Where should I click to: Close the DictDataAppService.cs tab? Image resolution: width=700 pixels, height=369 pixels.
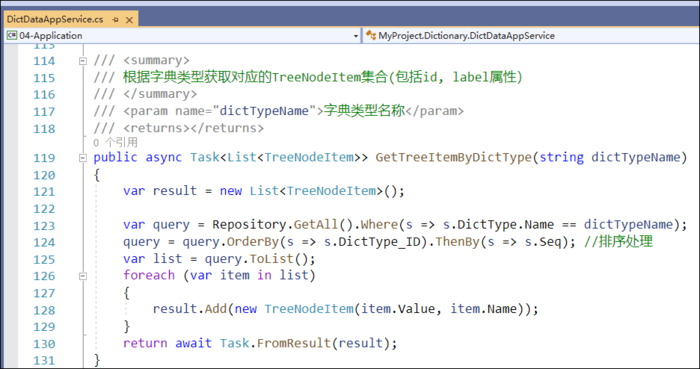129,20
